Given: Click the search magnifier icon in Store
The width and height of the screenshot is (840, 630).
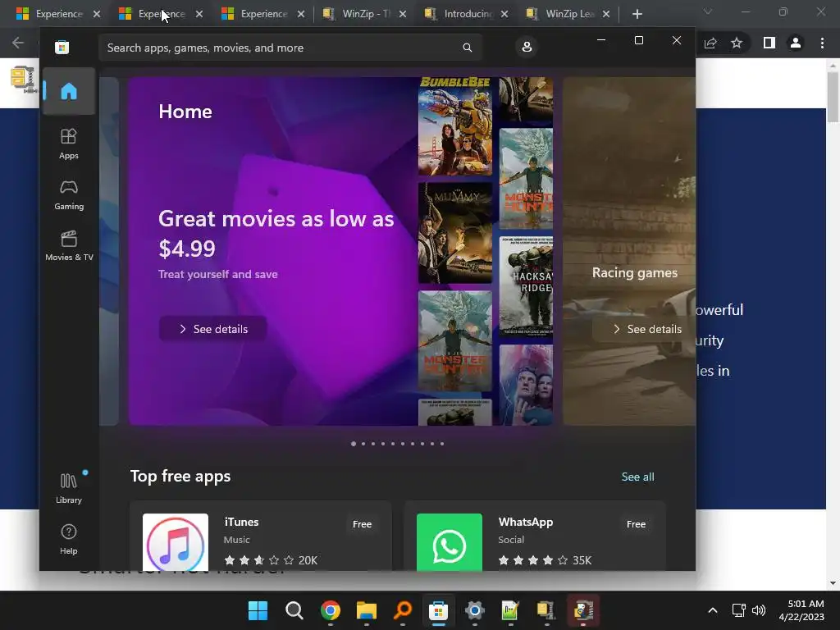Looking at the screenshot, I should (x=467, y=48).
